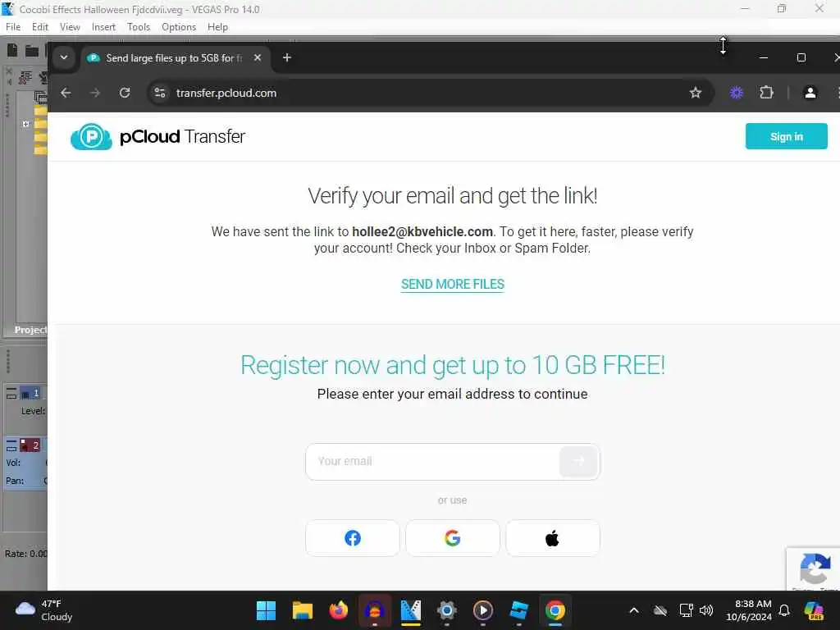Expand the Chrome tab search chevron
This screenshot has width=840, height=630.
(x=64, y=57)
